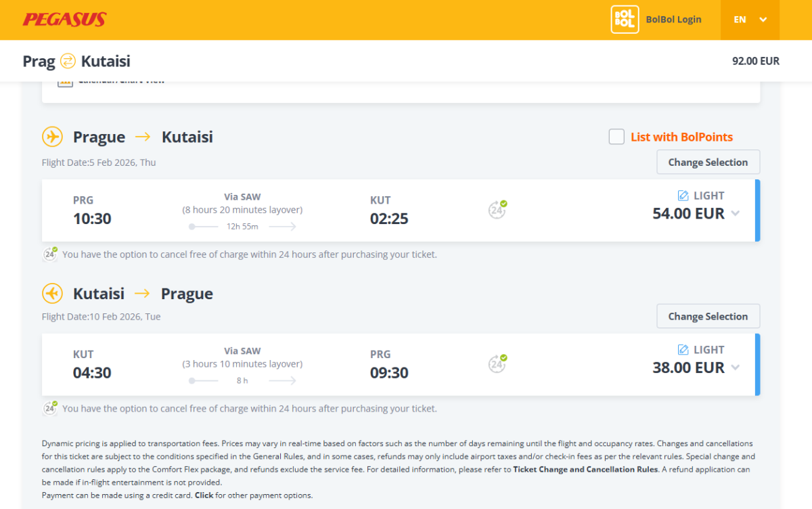Screen dimensions: 812x509
Task: Follow the Click link for payment options
Action: coord(204,495)
